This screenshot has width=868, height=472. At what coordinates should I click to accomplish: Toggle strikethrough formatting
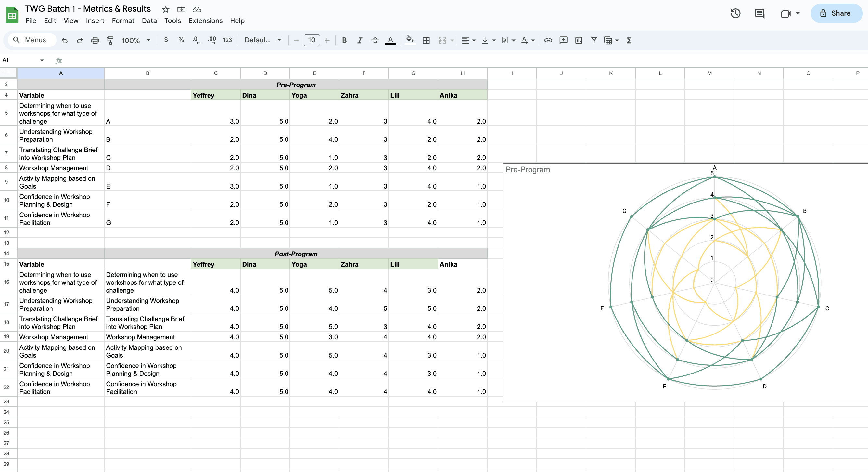click(375, 40)
